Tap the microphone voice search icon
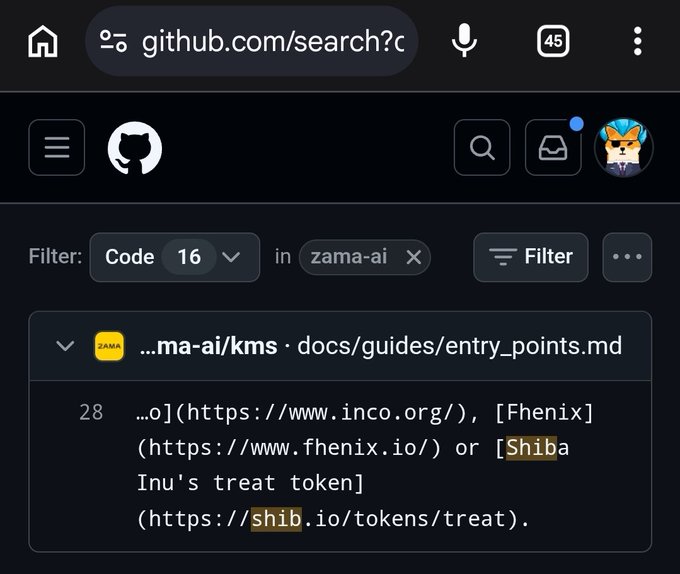 point(464,40)
